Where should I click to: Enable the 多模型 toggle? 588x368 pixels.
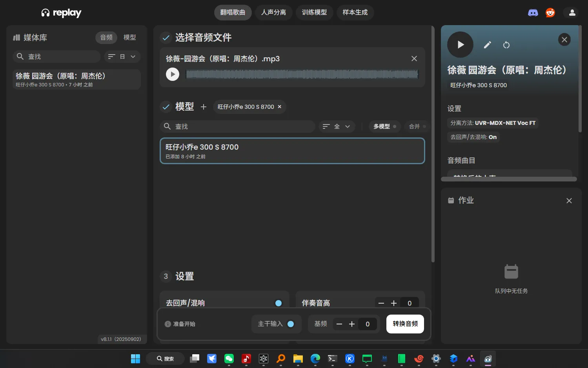tap(384, 126)
